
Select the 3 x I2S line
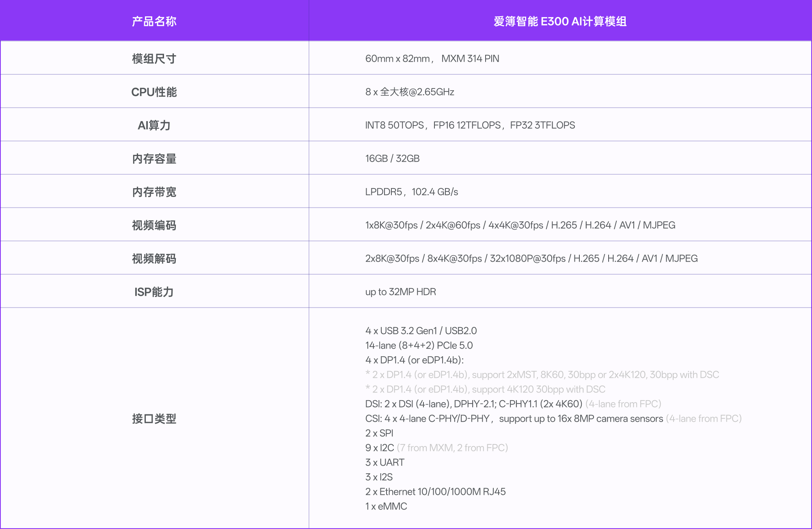tap(379, 477)
